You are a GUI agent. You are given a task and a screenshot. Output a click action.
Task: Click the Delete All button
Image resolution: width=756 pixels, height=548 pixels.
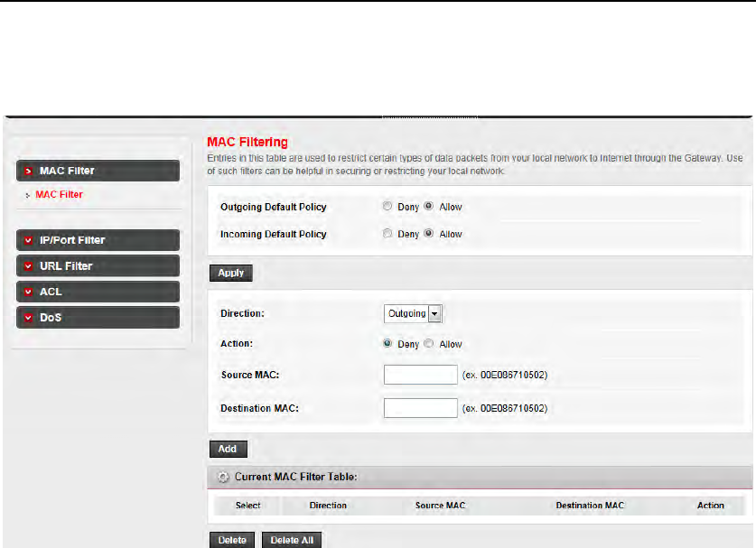tap(292, 540)
